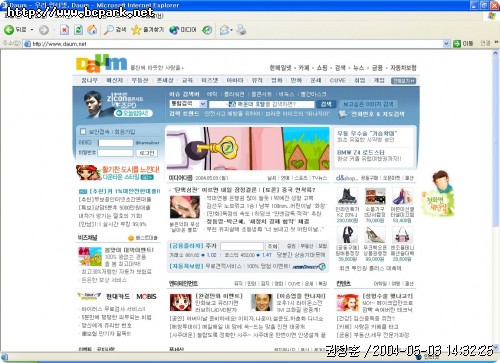The image size is (500, 363).
Task: Click the Stop loading icon
Action: (x=64, y=30)
